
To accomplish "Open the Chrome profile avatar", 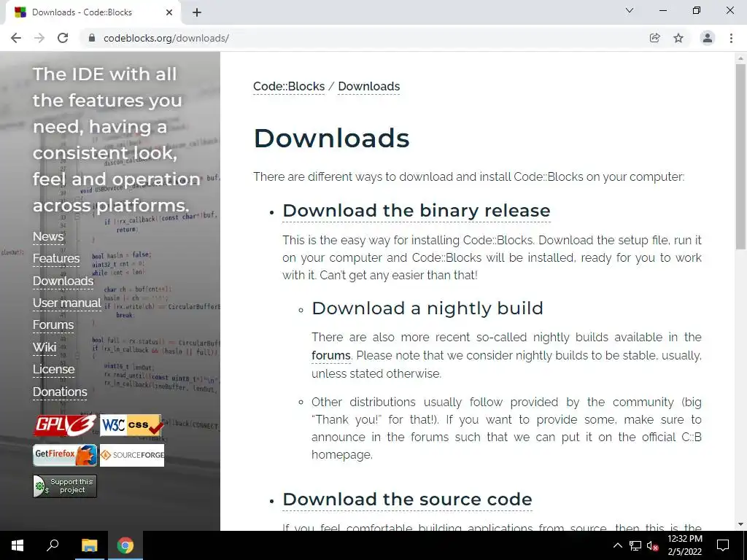I will pos(708,38).
